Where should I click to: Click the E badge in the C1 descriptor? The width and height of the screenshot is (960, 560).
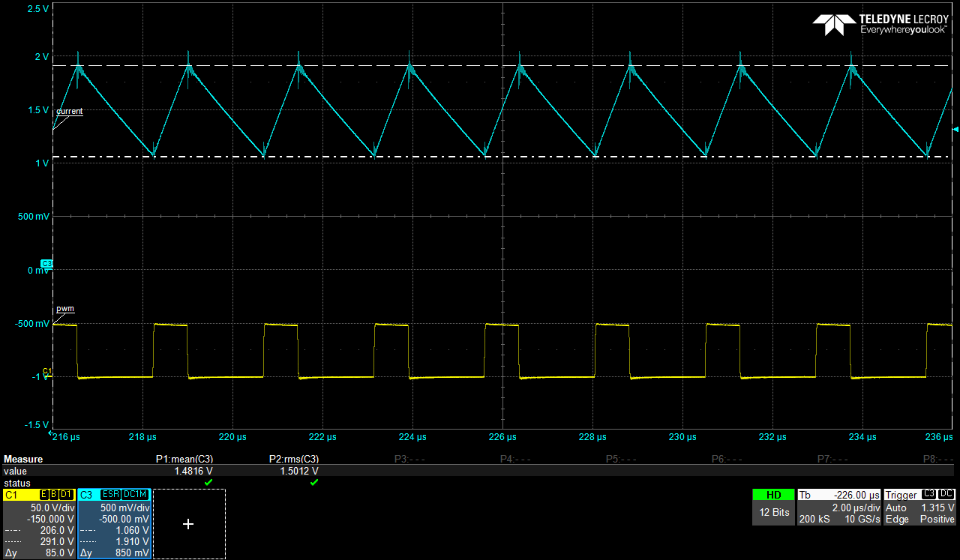click(x=43, y=495)
